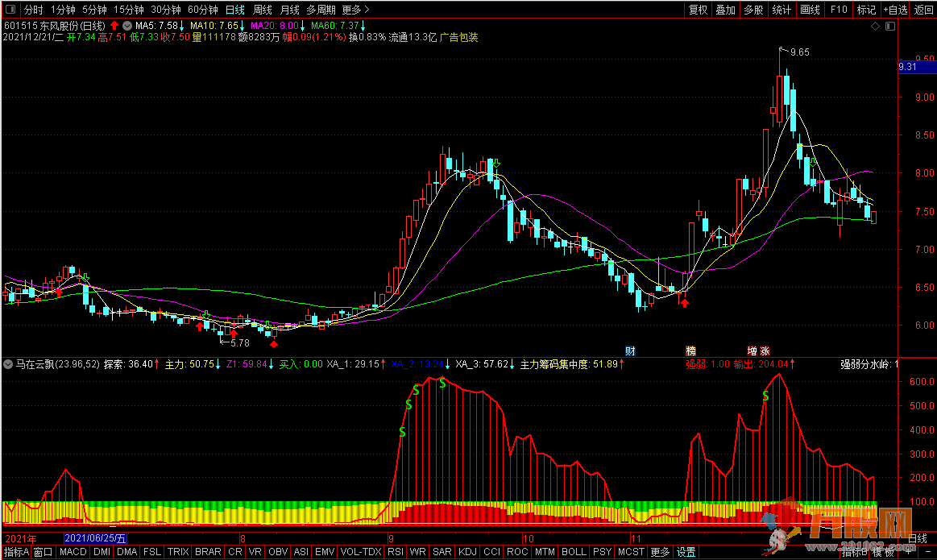Select the MACD indicator tab
This screenshot has height=560, width=937.
point(73,552)
